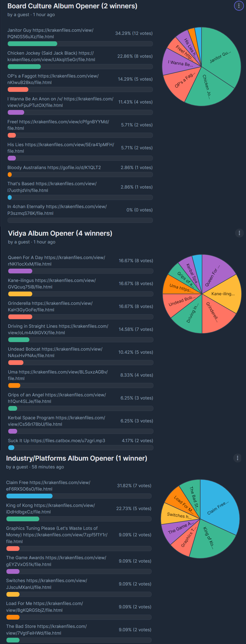This screenshot has width=246, height=644.
Task: Select Bloody Australians gofile option
Action: [54, 168]
